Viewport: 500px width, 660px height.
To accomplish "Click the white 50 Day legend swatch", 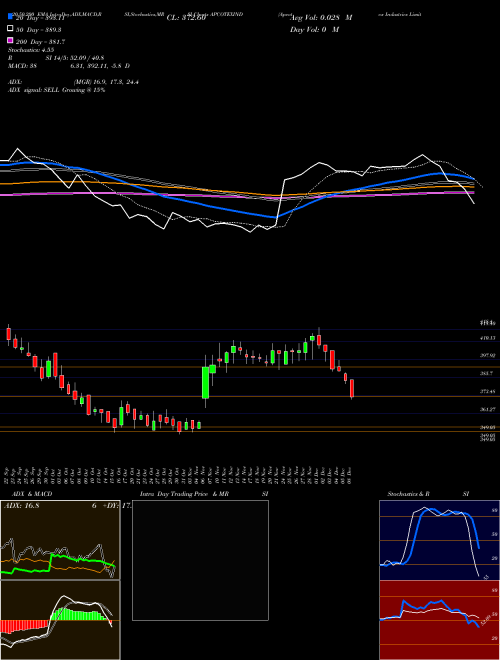I will coord(10,28).
